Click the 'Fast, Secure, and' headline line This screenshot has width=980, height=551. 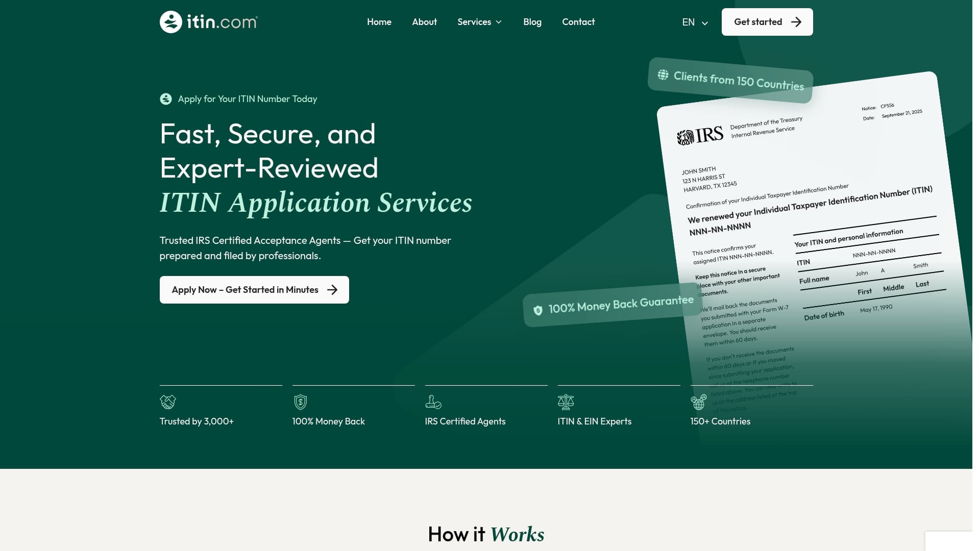click(x=267, y=134)
